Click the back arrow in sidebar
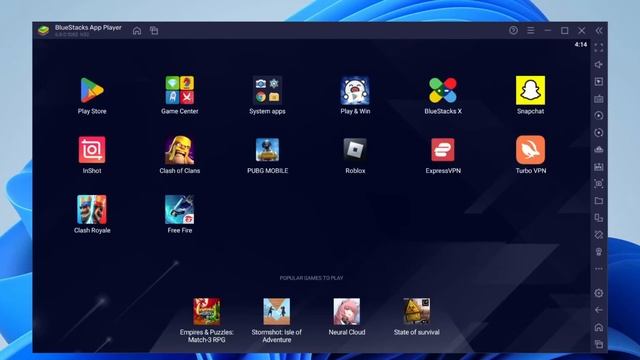Viewport: 640px width, 360px height. [x=599, y=310]
